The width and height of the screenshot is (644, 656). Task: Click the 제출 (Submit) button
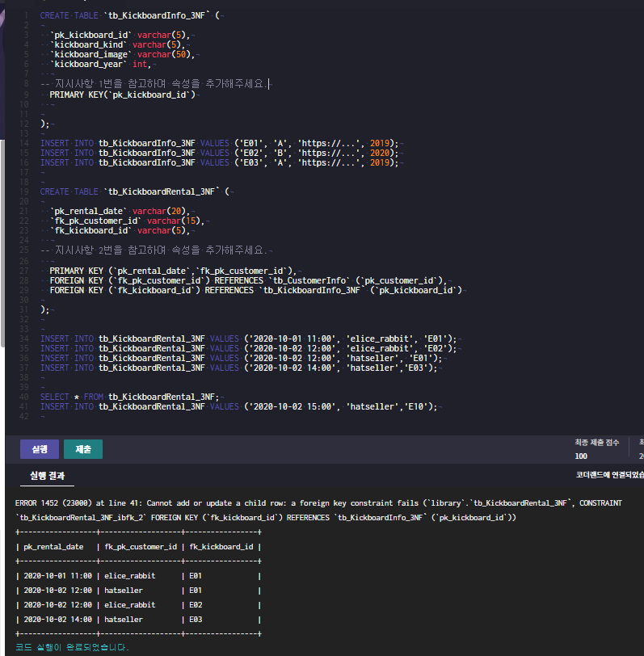click(83, 449)
